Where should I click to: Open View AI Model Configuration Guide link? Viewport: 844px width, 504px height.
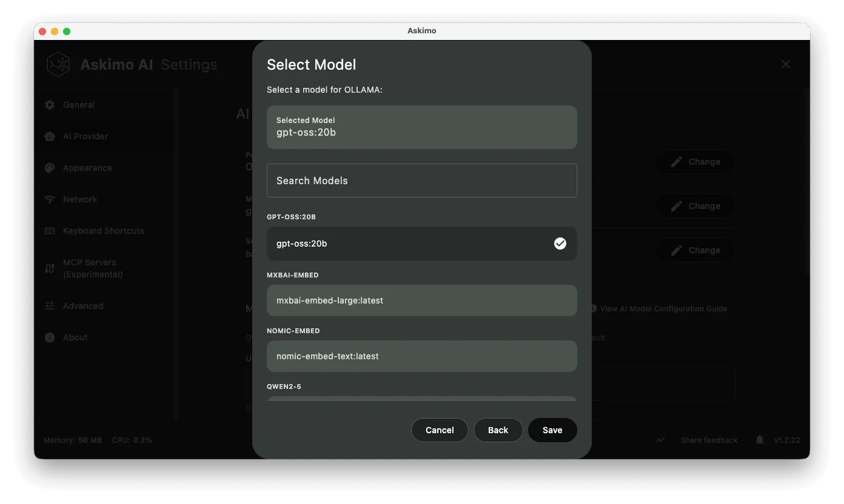[x=658, y=308]
